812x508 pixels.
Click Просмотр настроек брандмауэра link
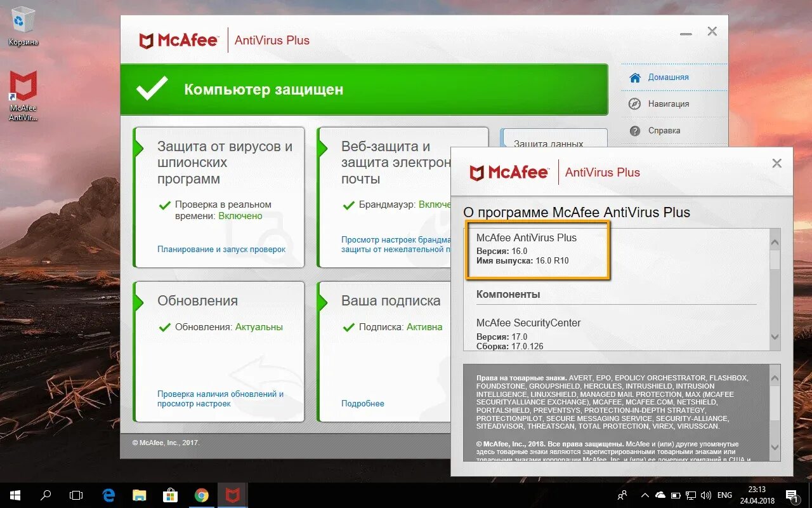(x=396, y=244)
